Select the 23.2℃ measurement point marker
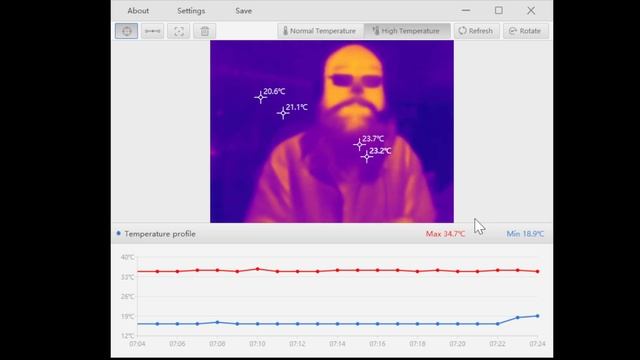The width and height of the screenshot is (640, 360). [367, 157]
